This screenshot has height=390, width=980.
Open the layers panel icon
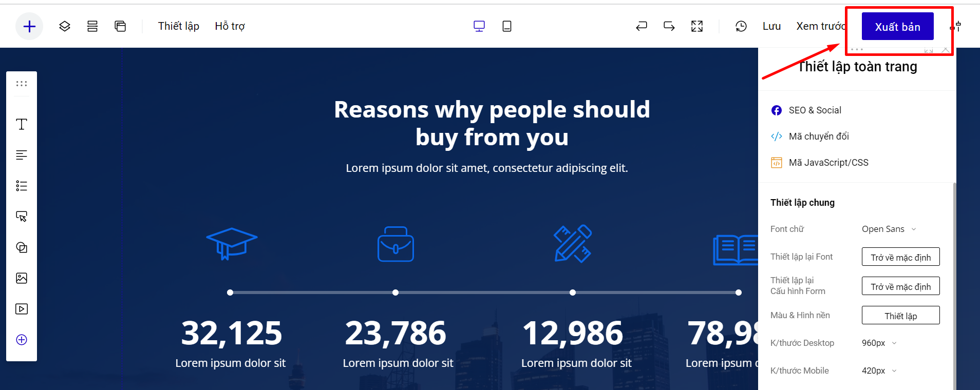(65, 26)
